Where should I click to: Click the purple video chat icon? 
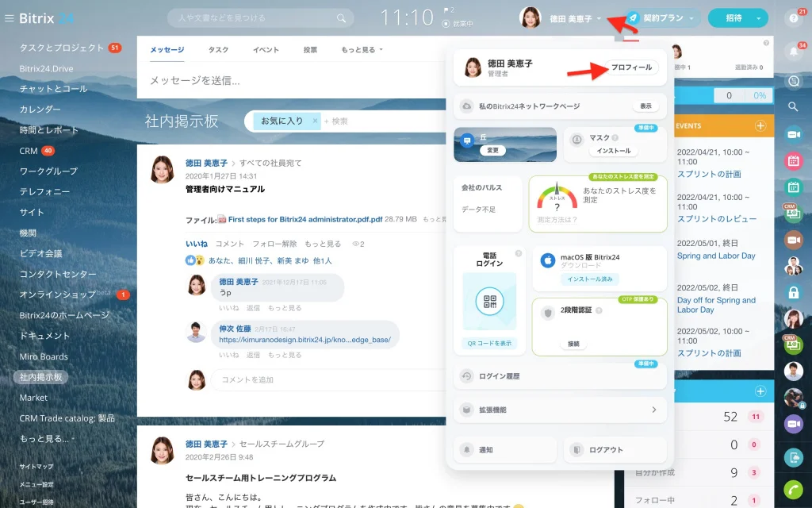click(793, 424)
